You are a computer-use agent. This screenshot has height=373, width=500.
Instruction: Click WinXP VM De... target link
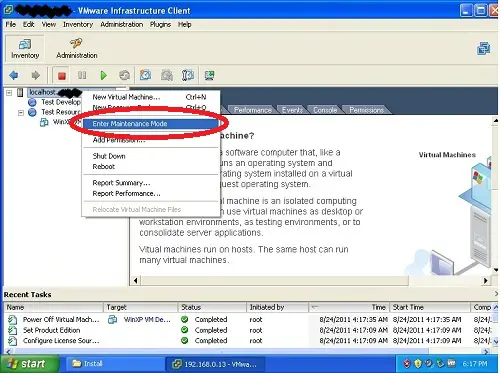147,319
